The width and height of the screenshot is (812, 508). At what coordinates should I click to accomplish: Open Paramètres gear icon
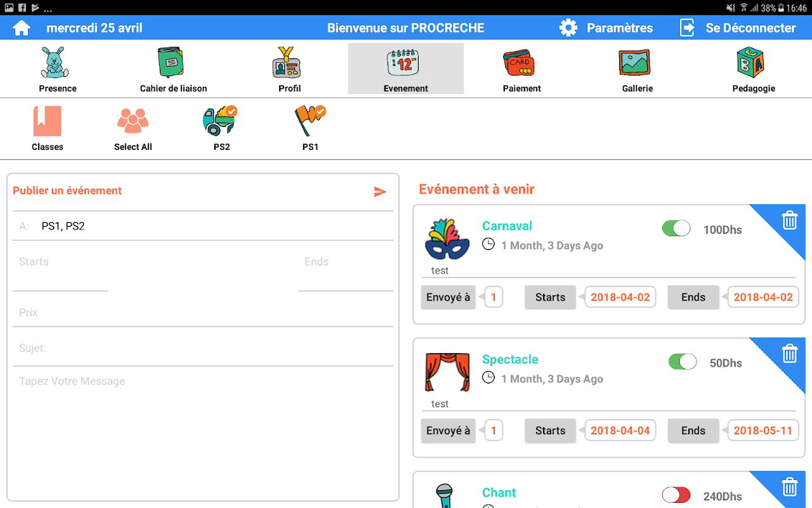click(568, 28)
